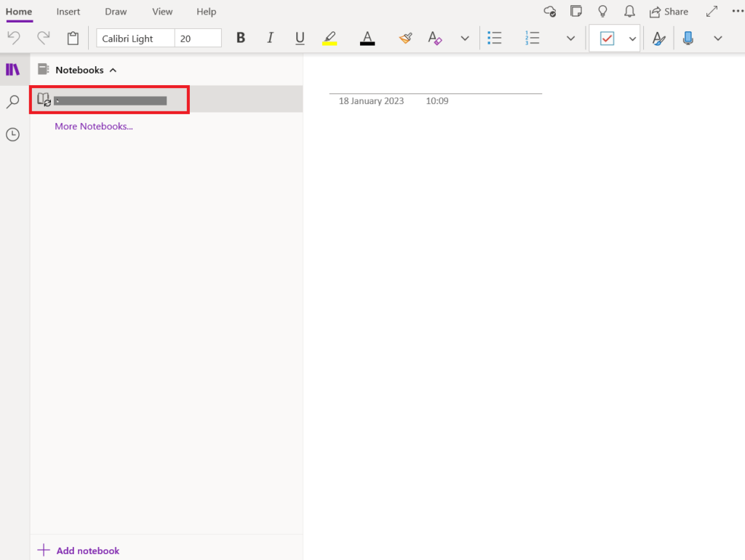Switch to the View tab
Screen dimensions: 745x560
point(162,12)
